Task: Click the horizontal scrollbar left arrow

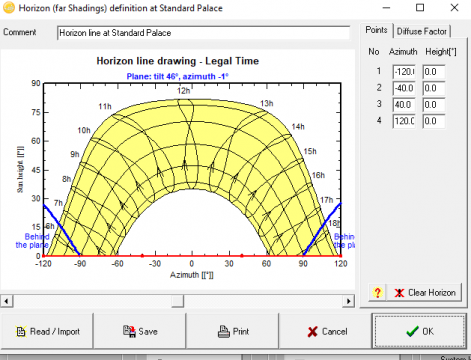Action: click(6, 301)
